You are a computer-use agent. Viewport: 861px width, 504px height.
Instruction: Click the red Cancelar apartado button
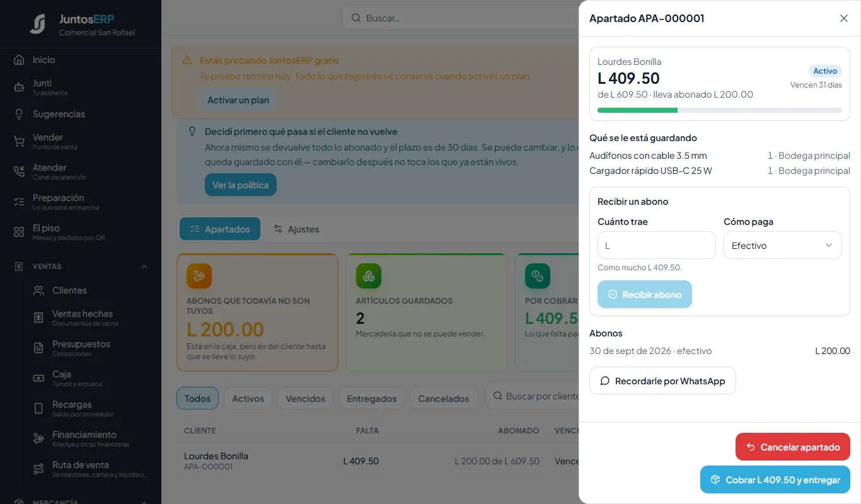[793, 447]
